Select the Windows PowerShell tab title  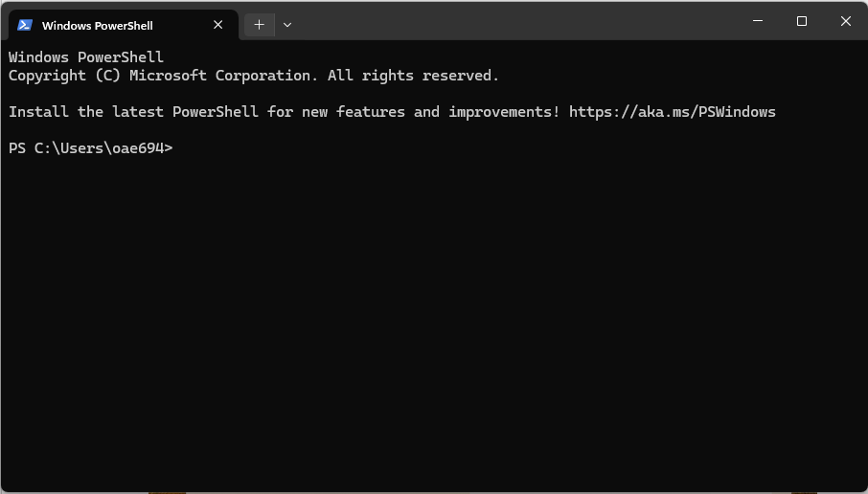(x=97, y=26)
